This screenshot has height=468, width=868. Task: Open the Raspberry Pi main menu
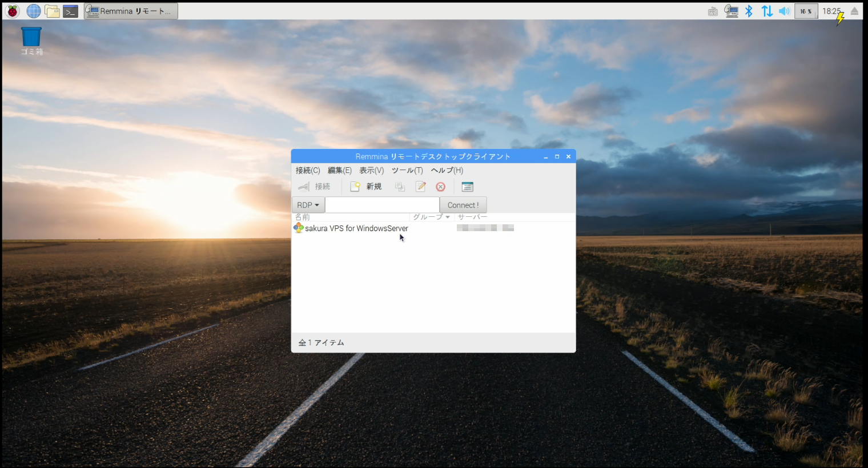click(13, 11)
